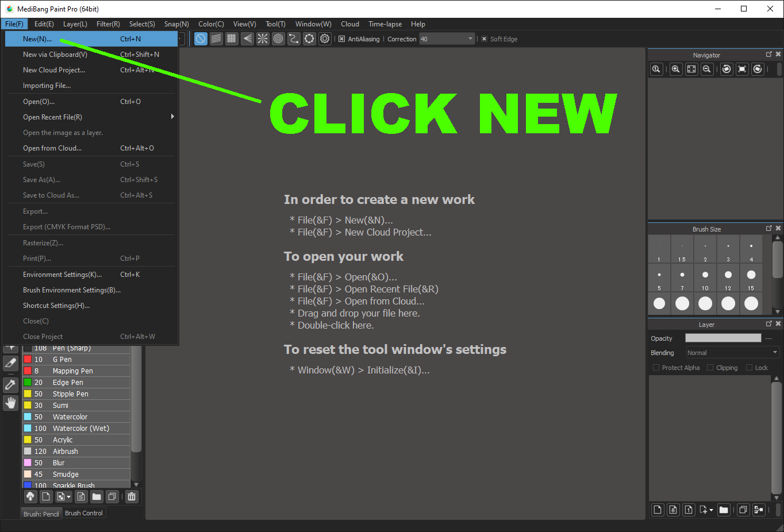The width and height of the screenshot is (784, 532).
Task: Float the Navigator panel
Action: coord(769,54)
